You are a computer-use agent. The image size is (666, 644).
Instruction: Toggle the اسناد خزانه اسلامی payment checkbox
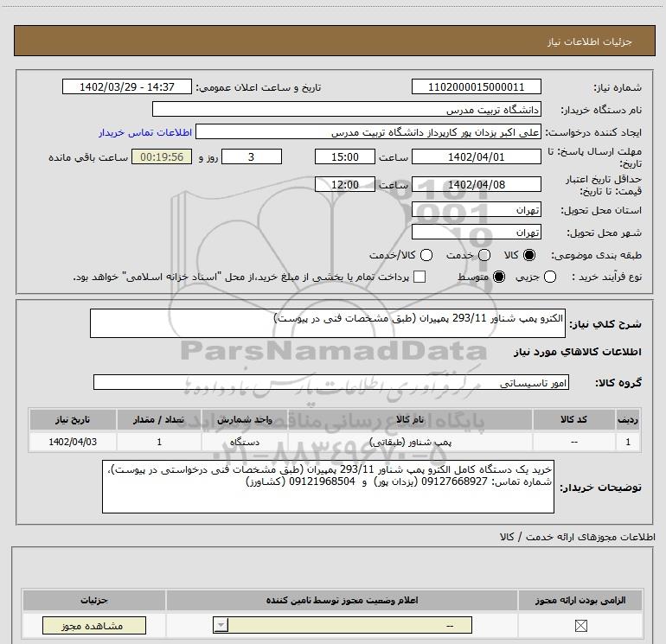point(419,277)
